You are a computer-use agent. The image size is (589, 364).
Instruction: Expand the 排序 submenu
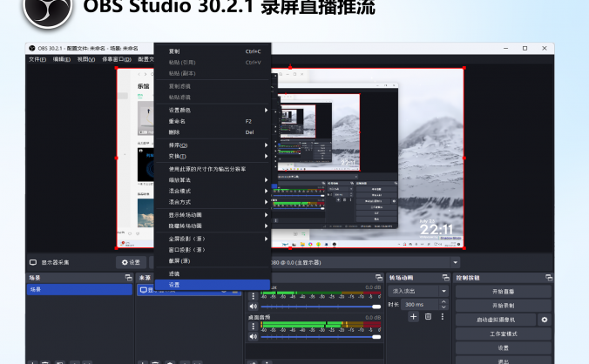[213, 145]
